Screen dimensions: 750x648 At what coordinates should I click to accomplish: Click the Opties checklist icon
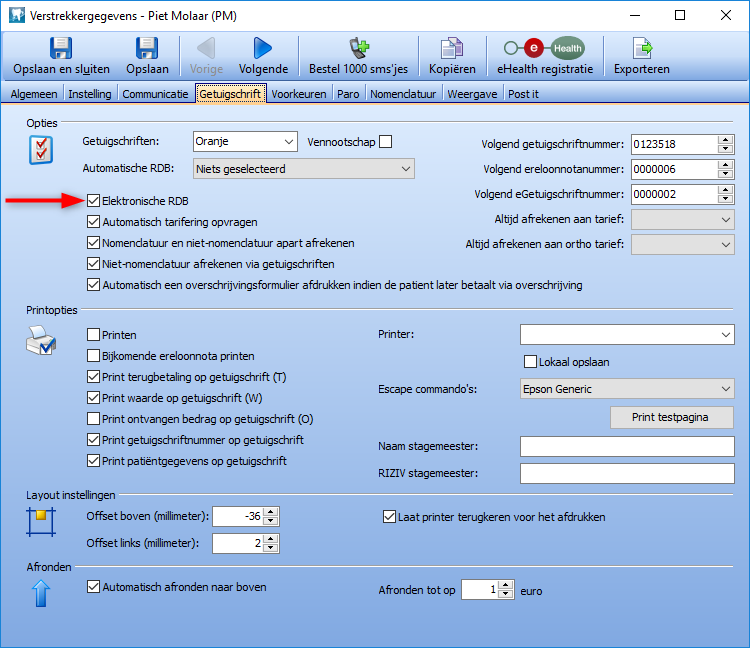click(x=41, y=150)
